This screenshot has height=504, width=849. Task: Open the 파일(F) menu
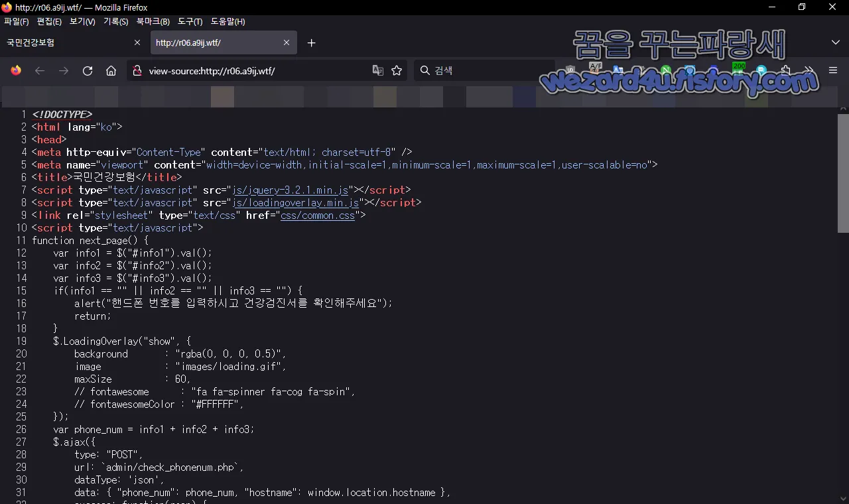click(x=17, y=22)
